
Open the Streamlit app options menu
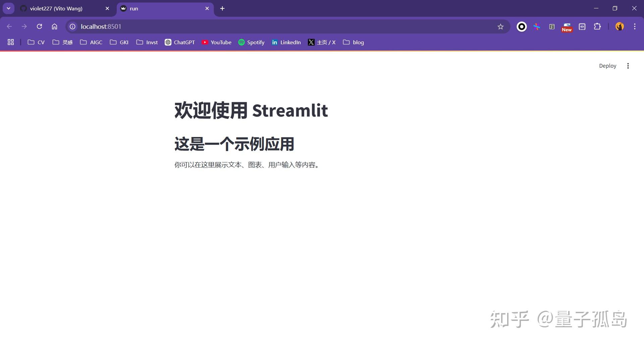coord(628,66)
